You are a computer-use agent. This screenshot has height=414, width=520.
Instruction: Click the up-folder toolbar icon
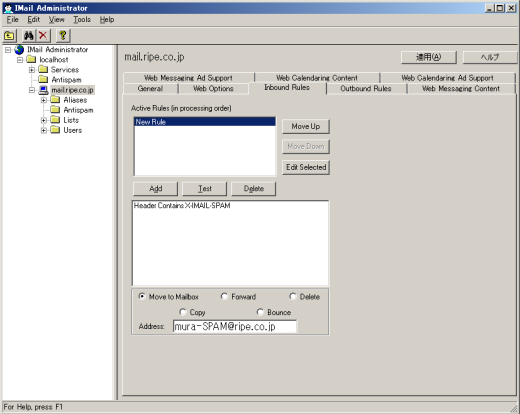coord(9,35)
